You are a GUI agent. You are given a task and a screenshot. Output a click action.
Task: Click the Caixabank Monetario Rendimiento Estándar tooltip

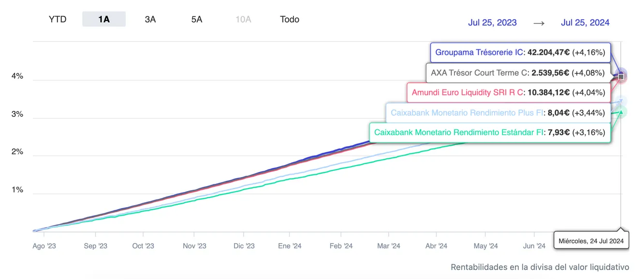click(489, 132)
